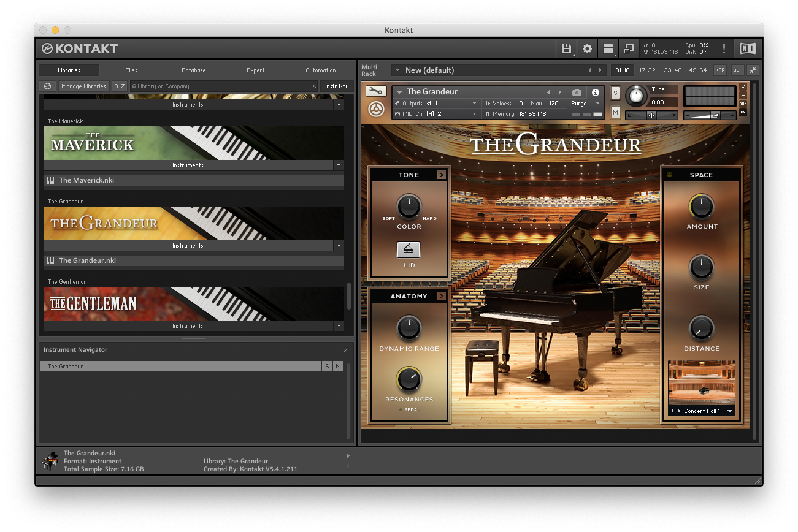Screen dimensions: 798x532
Task: Toggle the Space section power LED
Action: (669, 174)
